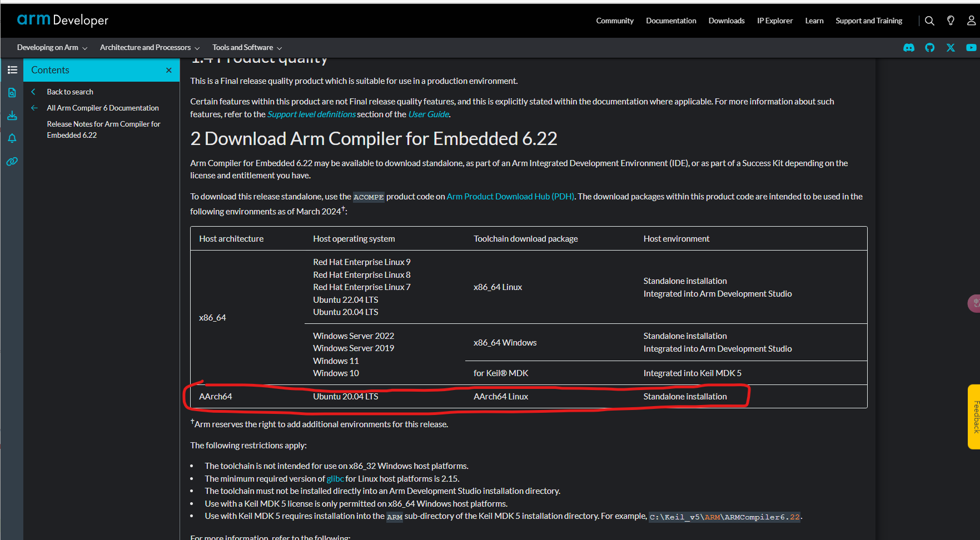Click Windows Server 2022 entry

(x=354, y=336)
